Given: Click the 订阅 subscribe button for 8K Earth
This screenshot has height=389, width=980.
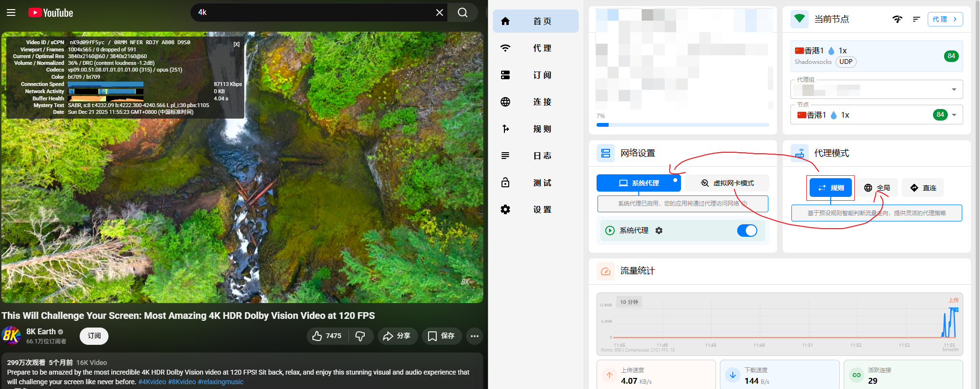Looking at the screenshot, I should (x=94, y=336).
